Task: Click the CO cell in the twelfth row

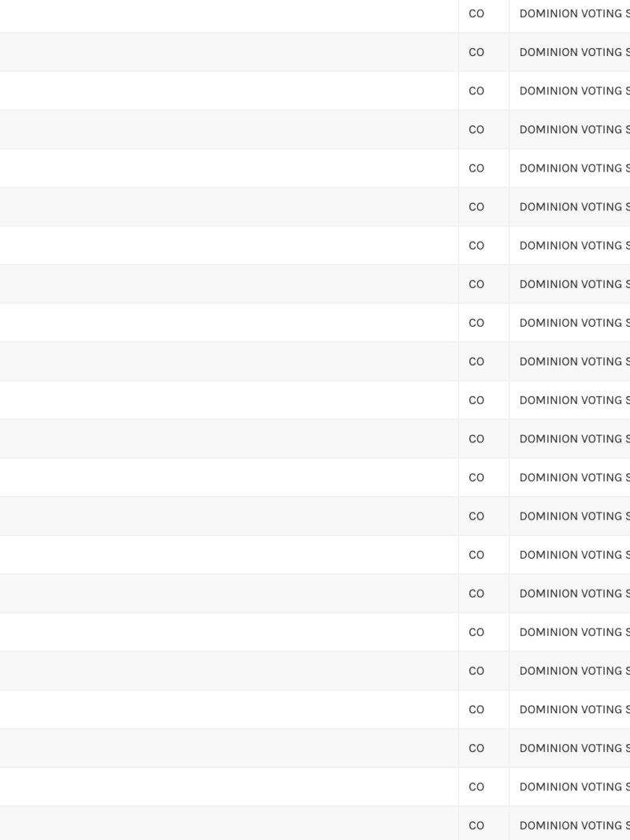Action: pyautogui.click(x=476, y=439)
